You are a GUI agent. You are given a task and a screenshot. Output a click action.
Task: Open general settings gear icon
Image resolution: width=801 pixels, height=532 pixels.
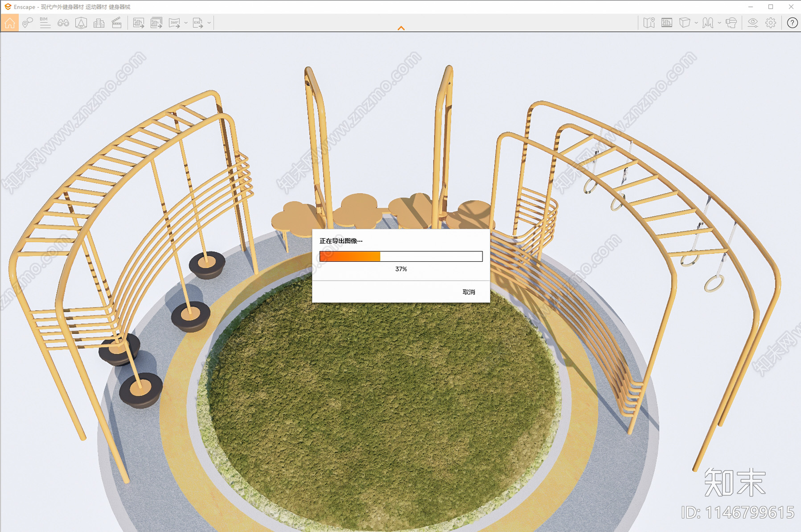click(x=771, y=23)
